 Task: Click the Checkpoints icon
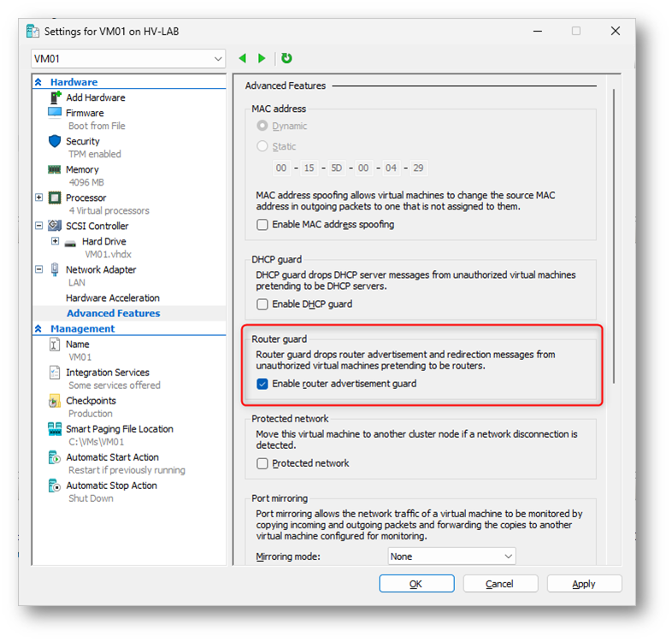coord(55,401)
